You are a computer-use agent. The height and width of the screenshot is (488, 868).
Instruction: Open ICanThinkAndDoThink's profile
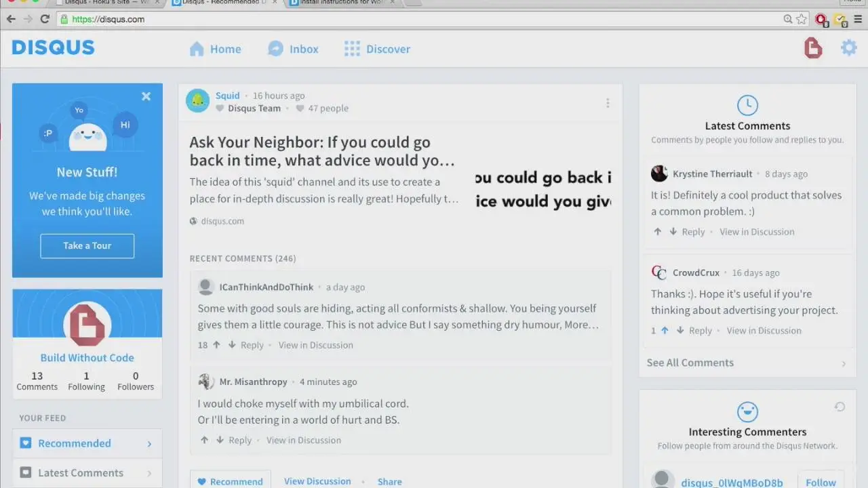pyautogui.click(x=267, y=287)
